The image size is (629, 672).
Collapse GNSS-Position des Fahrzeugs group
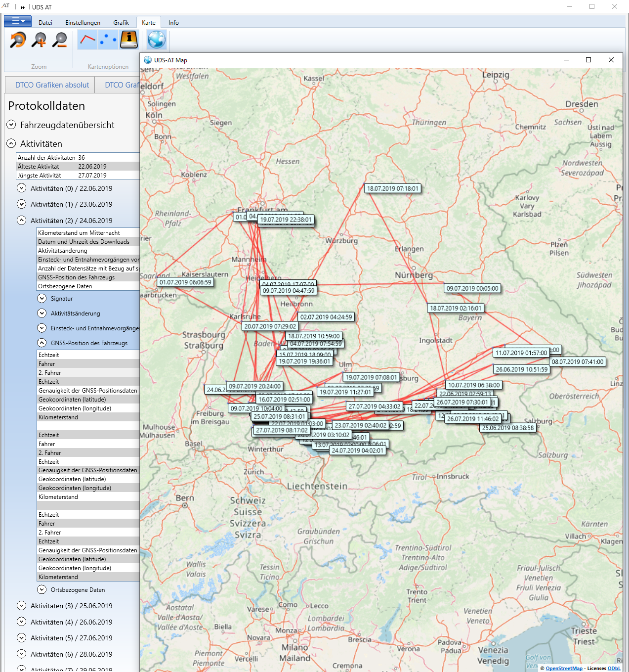pos(42,343)
